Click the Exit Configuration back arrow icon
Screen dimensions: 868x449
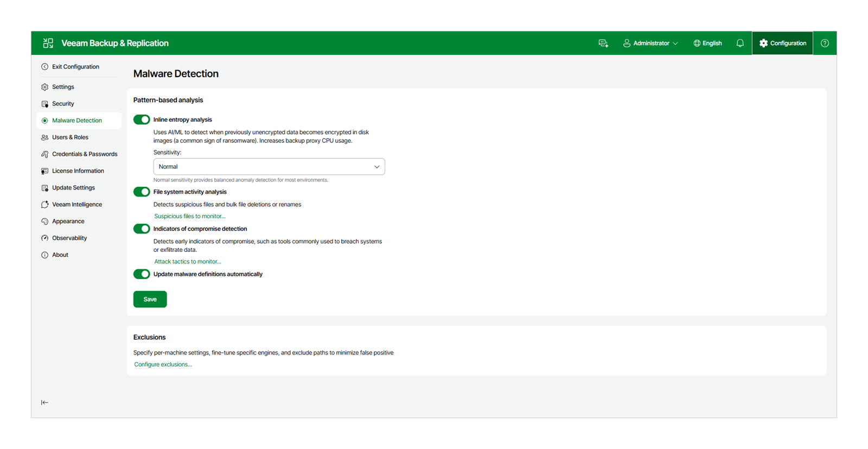pos(44,67)
